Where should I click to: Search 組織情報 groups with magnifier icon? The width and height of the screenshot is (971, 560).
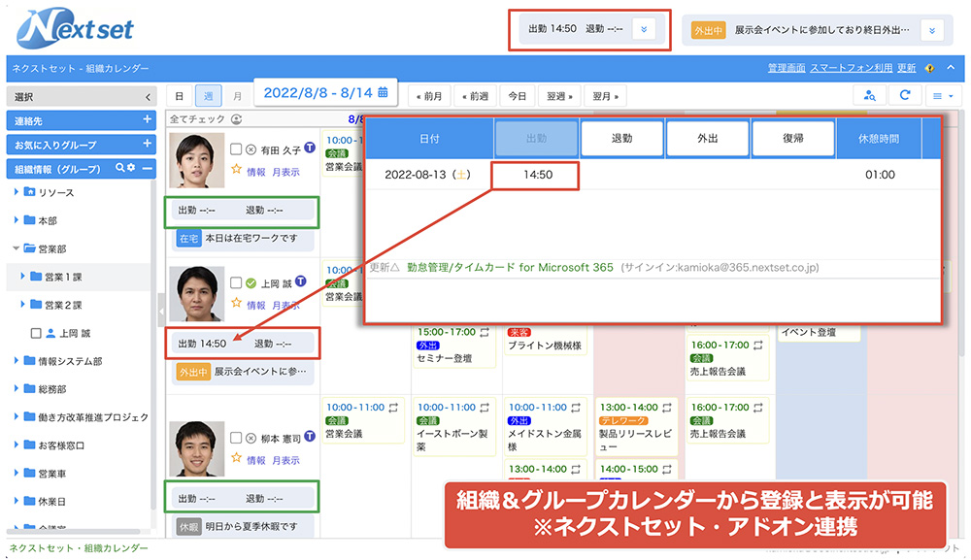[120, 168]
